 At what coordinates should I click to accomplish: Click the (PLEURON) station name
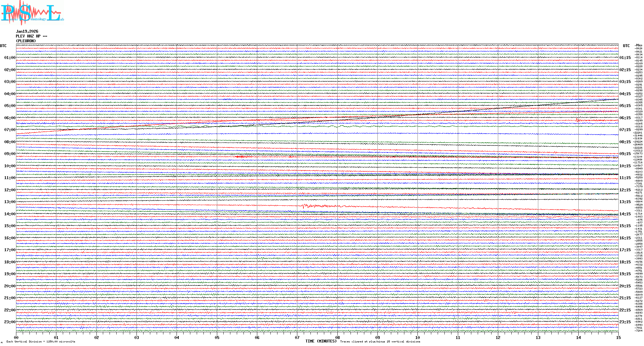[26, 41]
